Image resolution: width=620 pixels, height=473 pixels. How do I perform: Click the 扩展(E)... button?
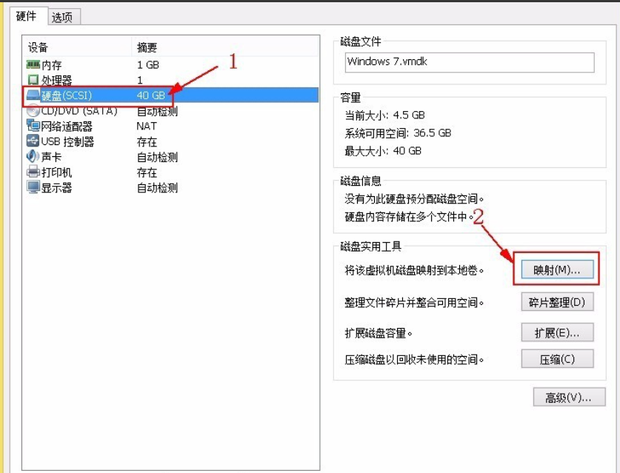(557, 333)
